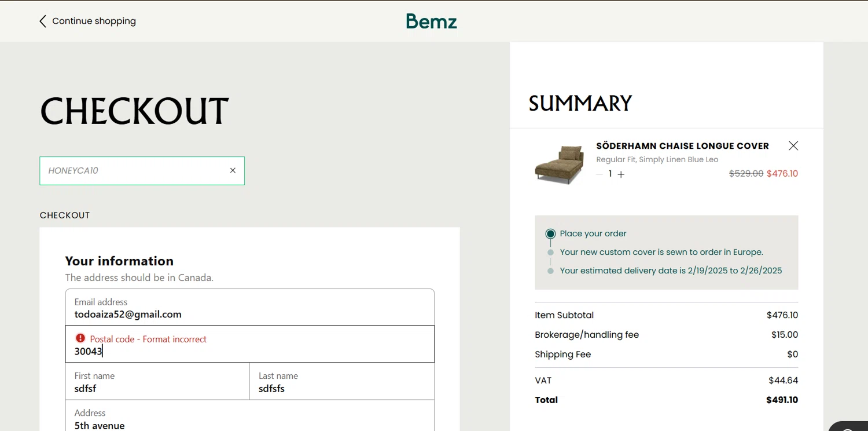Click the HONEYCA10 promo code field
This screenshot has width=868, height=431.
[x=142, y=171]
